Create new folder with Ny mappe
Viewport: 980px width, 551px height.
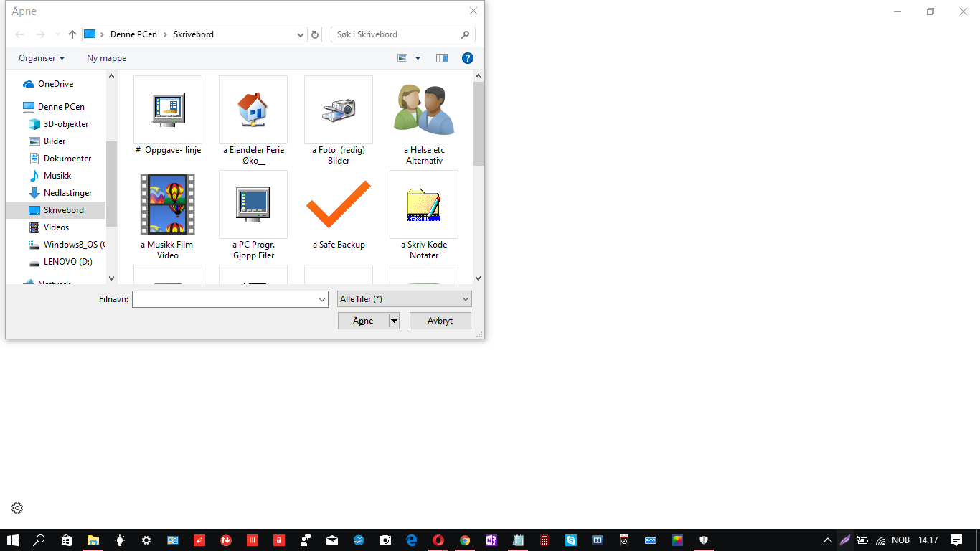point(107,58)
